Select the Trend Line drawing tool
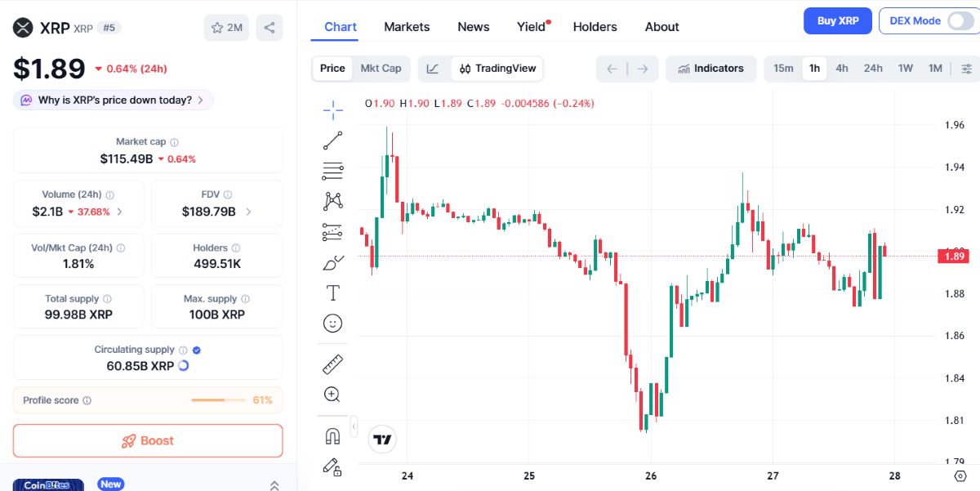 tap(332, 140)
